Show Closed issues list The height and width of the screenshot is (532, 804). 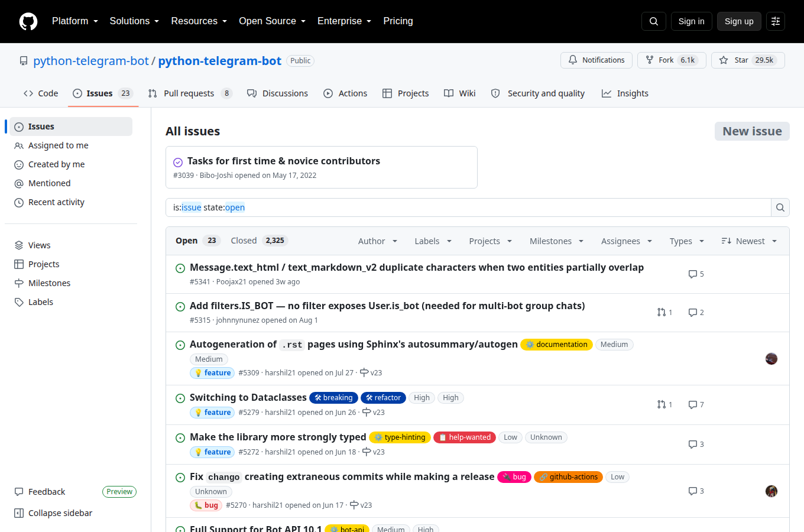[x=259, y=241]
